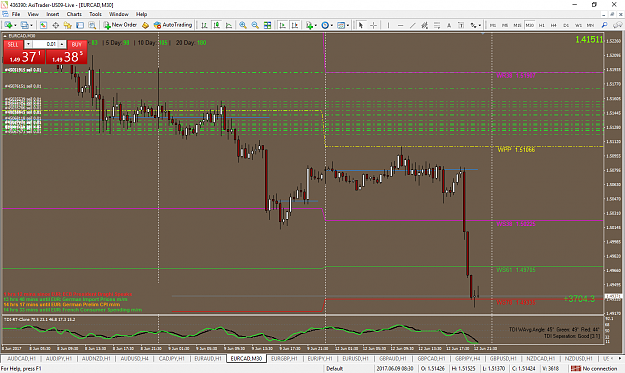Open the View menu
The height and width of the screenshot is (373, 625).
click(x=33, y=14)
